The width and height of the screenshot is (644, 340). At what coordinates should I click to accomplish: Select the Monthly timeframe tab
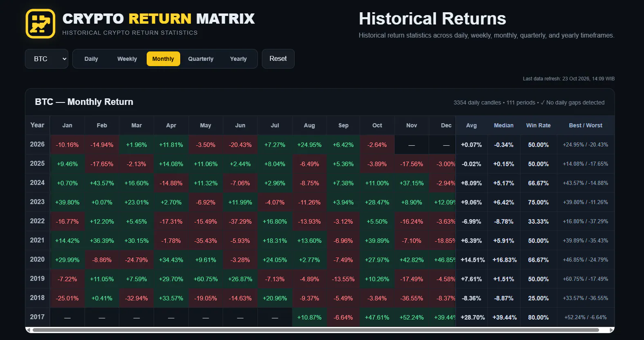click(163, 59)
